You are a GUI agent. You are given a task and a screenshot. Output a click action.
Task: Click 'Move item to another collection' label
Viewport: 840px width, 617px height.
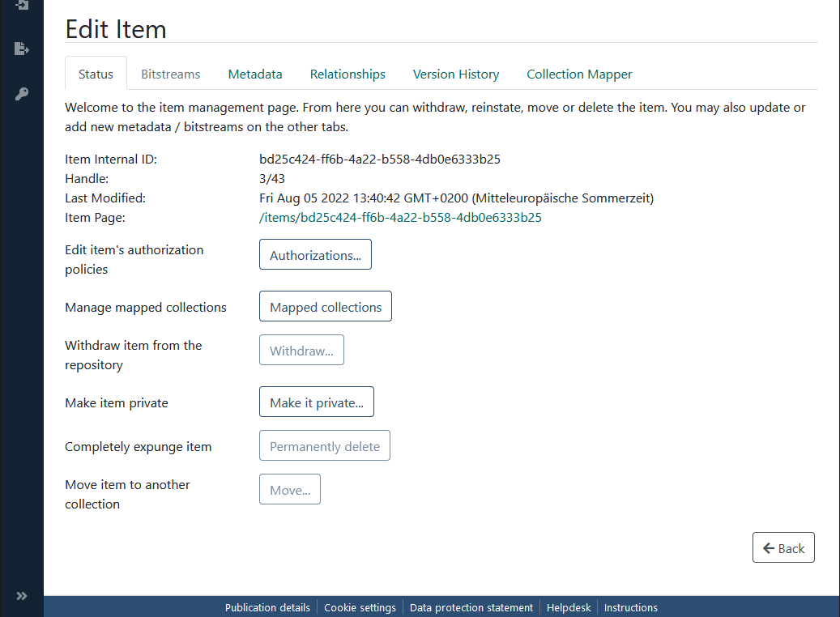pos(127,495)
